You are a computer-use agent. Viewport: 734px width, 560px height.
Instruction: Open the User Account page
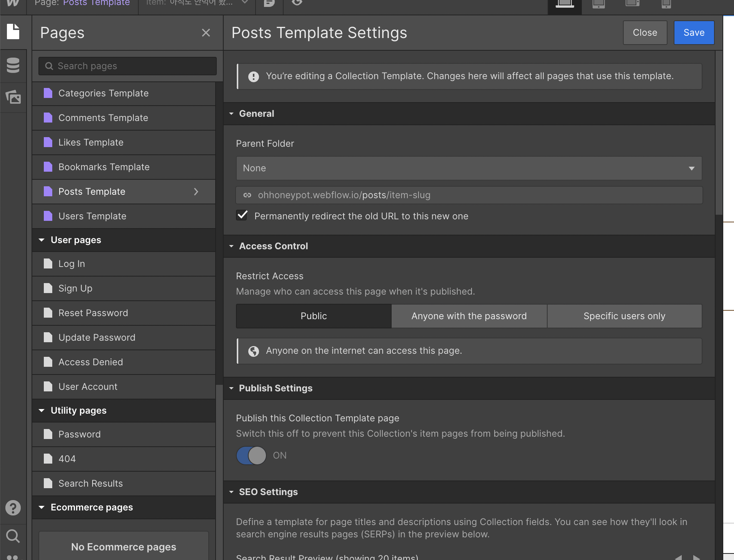(x=124, y=387)
